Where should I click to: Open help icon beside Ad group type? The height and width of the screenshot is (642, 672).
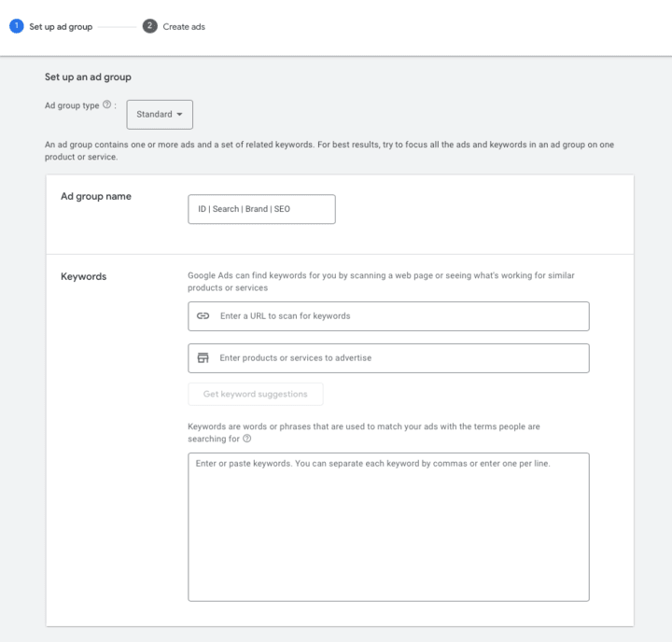(x=107, y=105)
